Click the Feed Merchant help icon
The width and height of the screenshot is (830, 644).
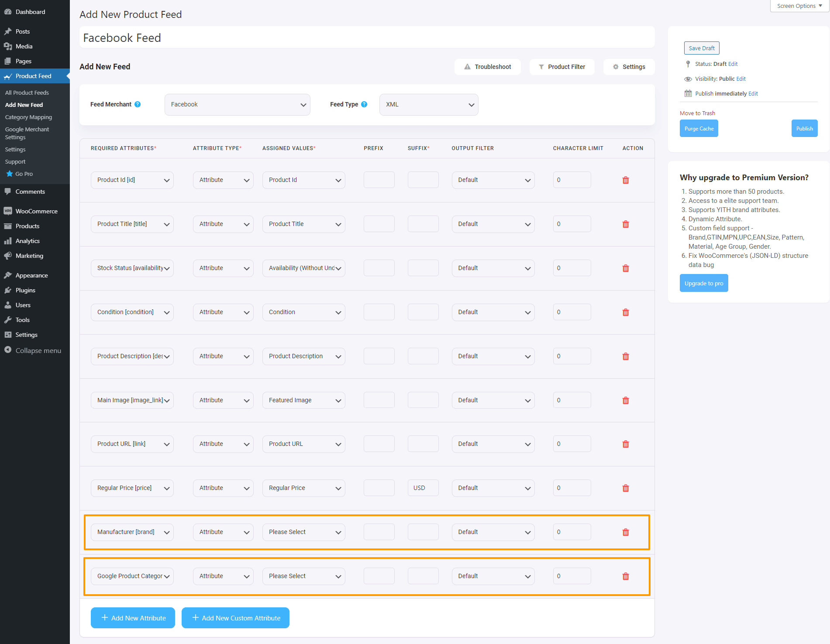point(138,104)
